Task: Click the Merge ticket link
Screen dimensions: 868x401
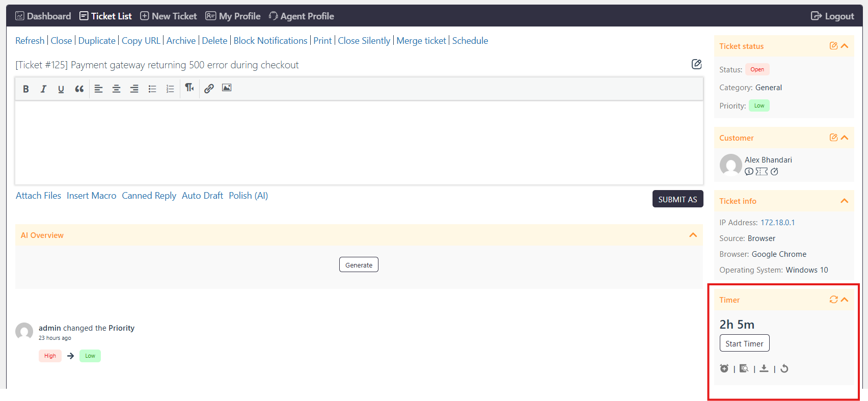Action: (x=421, y=41)
